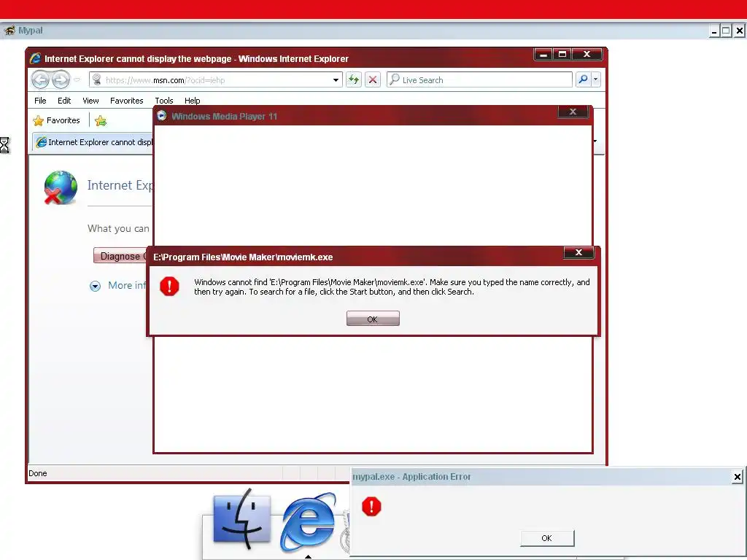Image resolution: width=747 pixels, height=560 pixels.
Task: Maximize the Internet Explorer window
Action: pos(562,54)
